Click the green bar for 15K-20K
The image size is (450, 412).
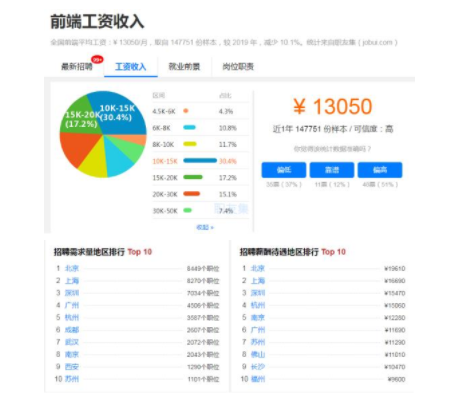[193, 177]
